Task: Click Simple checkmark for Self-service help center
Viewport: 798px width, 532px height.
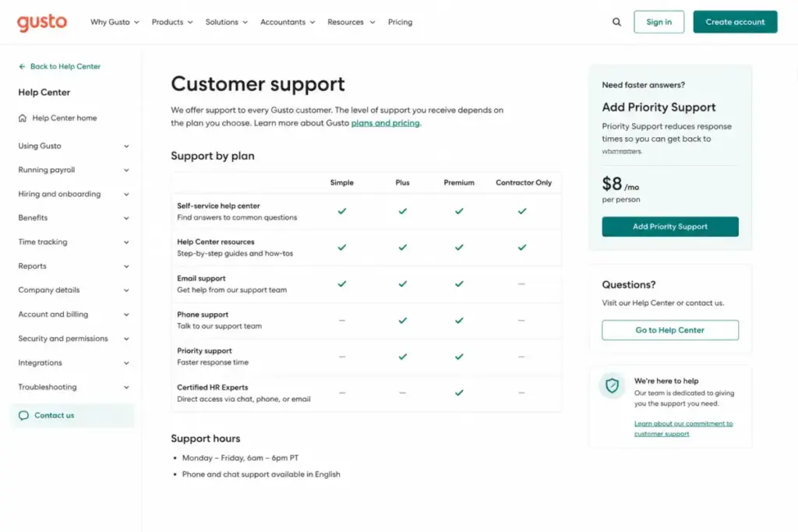Action: pyautogui.click(x=342, y=211)
